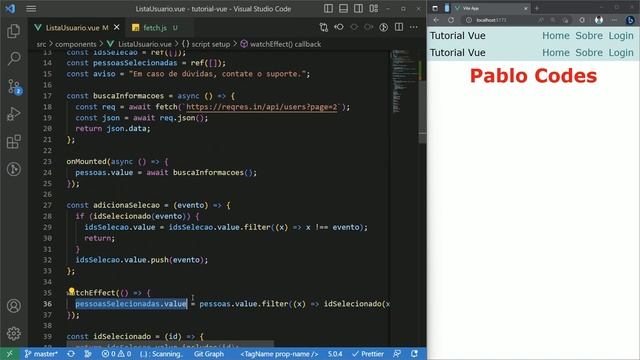Click watchEffect() callback breadcrumb

(x=280, y=44)
